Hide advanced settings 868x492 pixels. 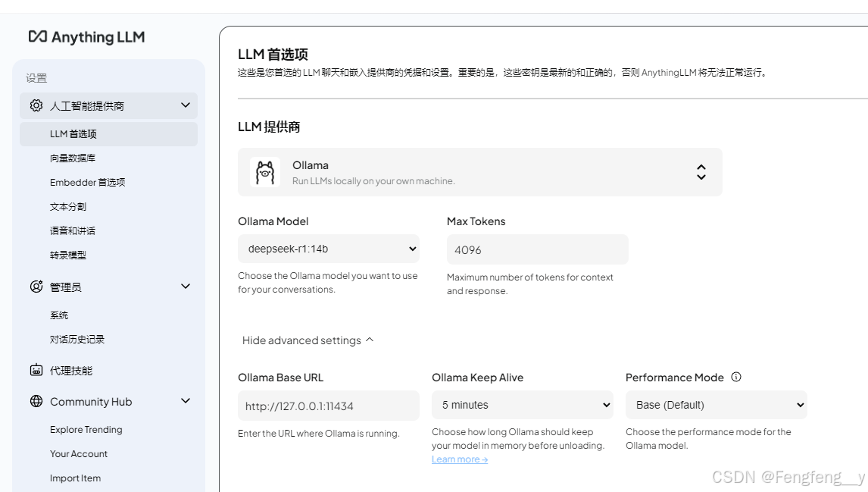(x=308, y=340)
